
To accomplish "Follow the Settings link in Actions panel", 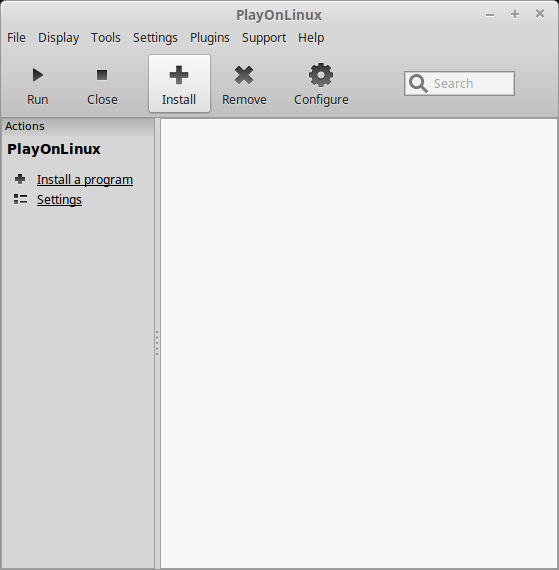I will 59,200.
